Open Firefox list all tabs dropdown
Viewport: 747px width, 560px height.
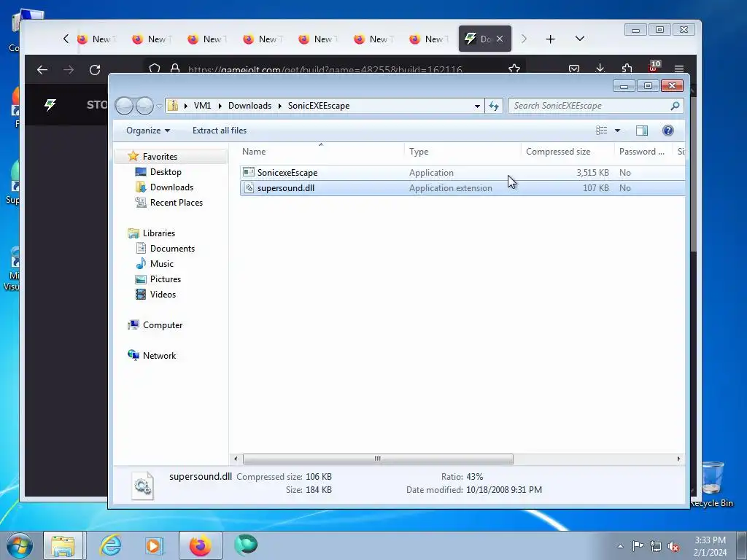click(x=580, y=39)
